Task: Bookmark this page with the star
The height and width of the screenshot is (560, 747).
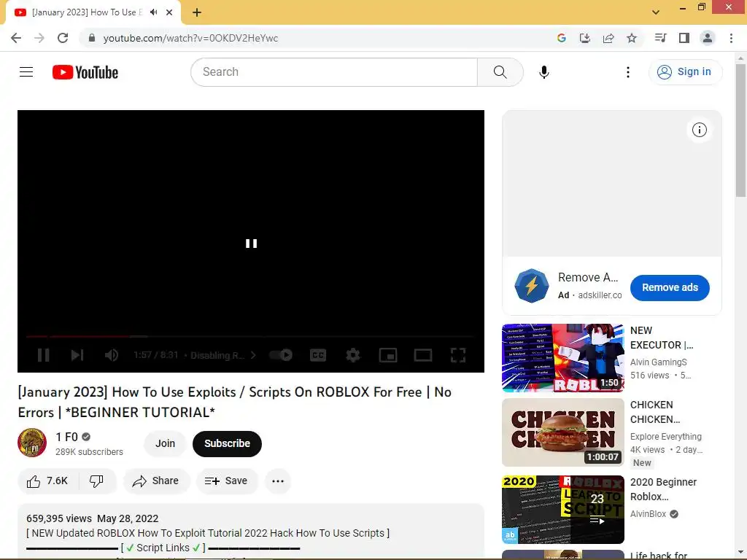Action: pyautogui.click(x=632, y=38)
